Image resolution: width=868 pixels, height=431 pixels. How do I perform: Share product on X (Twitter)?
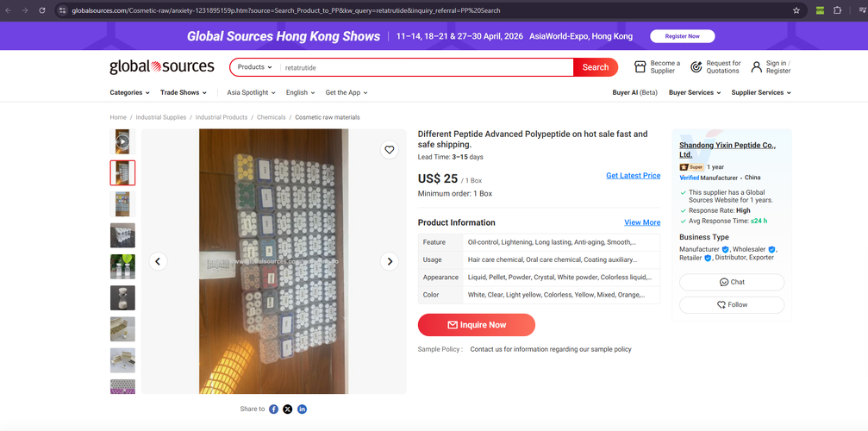(288, 409)
